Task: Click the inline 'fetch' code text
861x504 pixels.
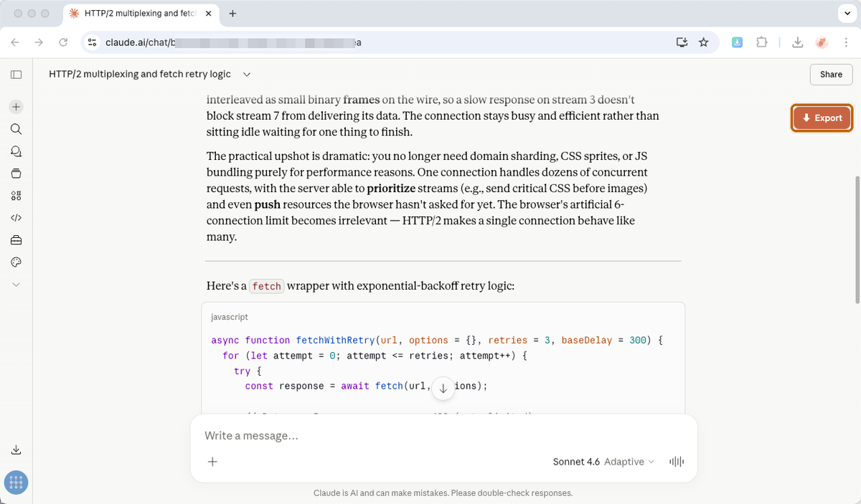Action: pyautogui.click(x=267, y=286)
